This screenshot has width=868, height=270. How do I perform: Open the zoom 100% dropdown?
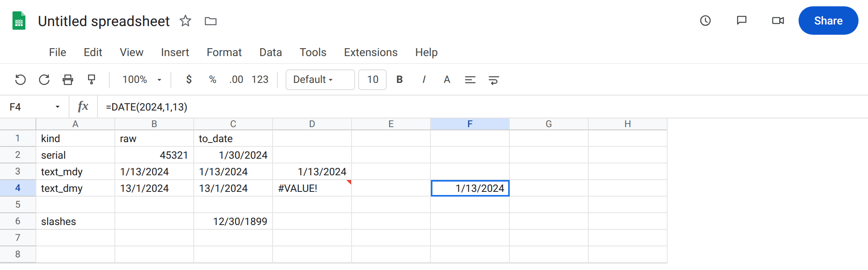pos(142,80)
